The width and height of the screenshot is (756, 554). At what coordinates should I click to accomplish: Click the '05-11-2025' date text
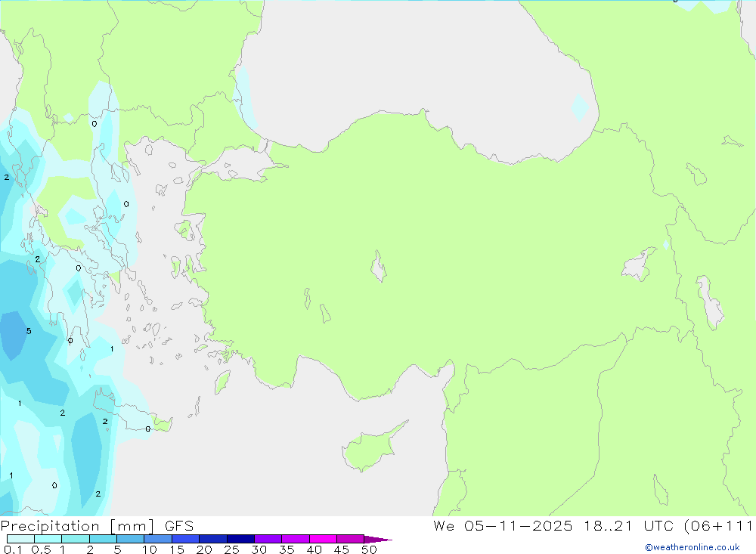click(519, 526)
